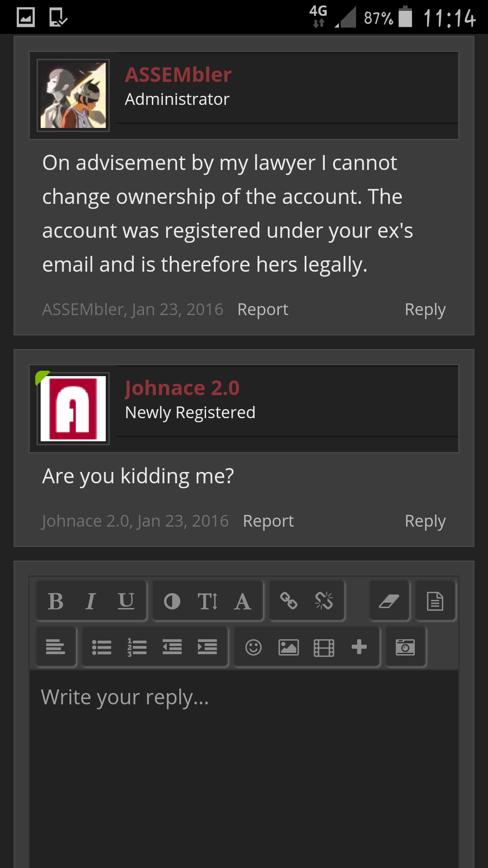Insert an image into reply
488x868 pixels.
289,647
